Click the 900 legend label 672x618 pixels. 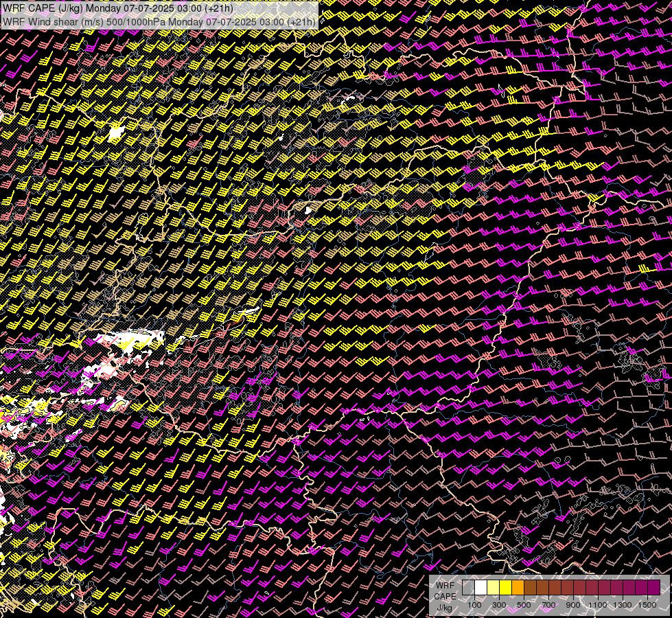click(x=573, y=605)
